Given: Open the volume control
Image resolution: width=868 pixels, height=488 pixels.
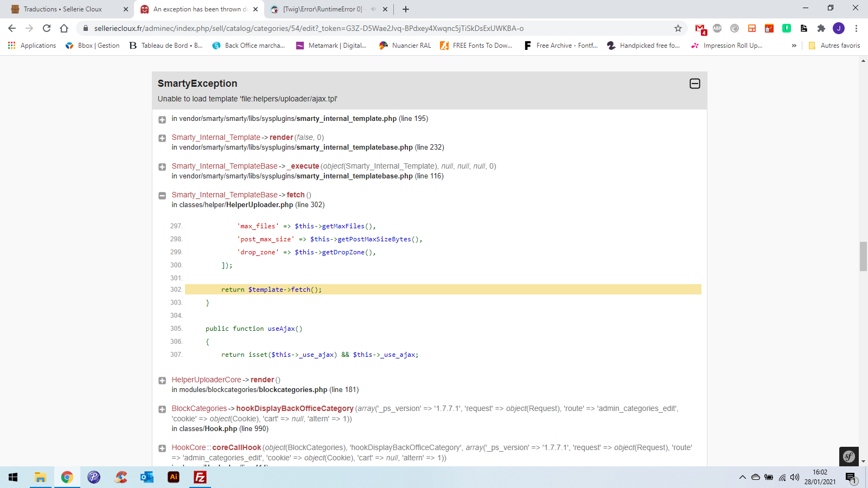Looking at the screenshot, I should coord(795,477).
